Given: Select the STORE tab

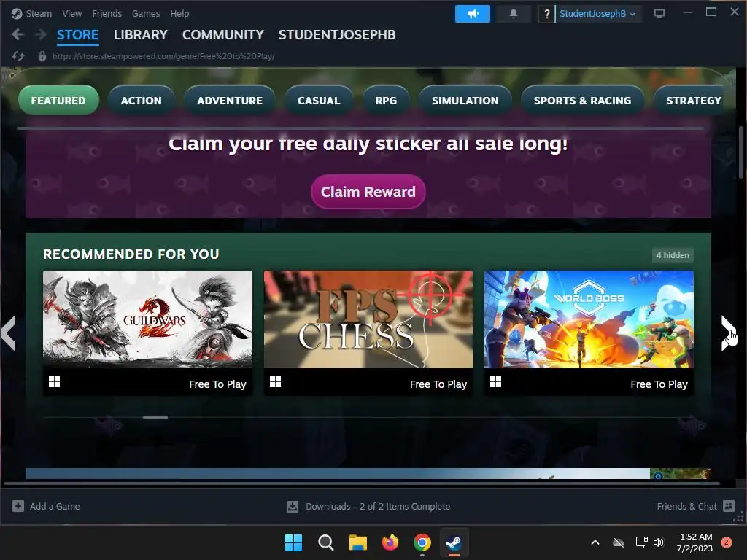Looking at the screenshot, I should (x=77, y=35).
